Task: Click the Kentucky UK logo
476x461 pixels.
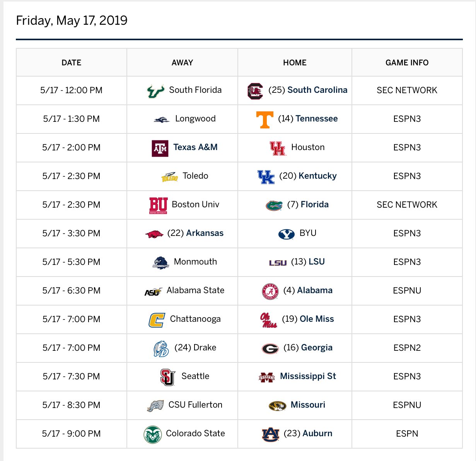Action: pyautogui.click(x=266, y=177)
